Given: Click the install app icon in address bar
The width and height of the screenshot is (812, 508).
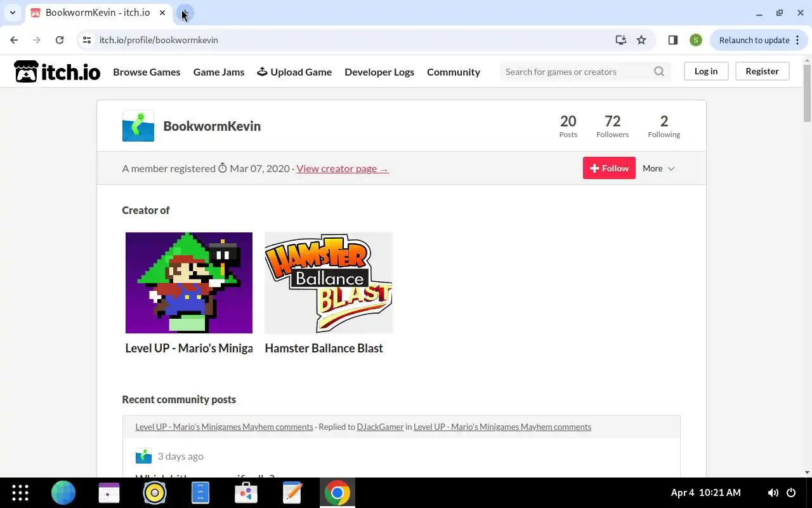Looking at the screenshot, I should click(x=621, y=40).
